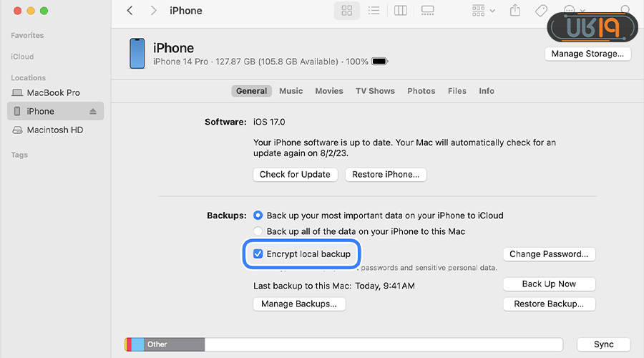Click the Back Up Now button
The image size is (644, 358).
click(549, 284)
